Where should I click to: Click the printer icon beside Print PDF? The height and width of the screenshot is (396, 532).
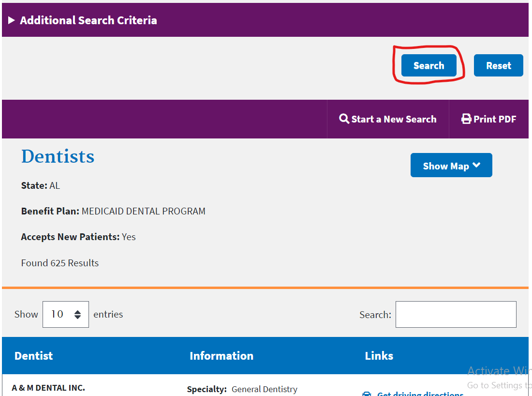pos(466,119)
